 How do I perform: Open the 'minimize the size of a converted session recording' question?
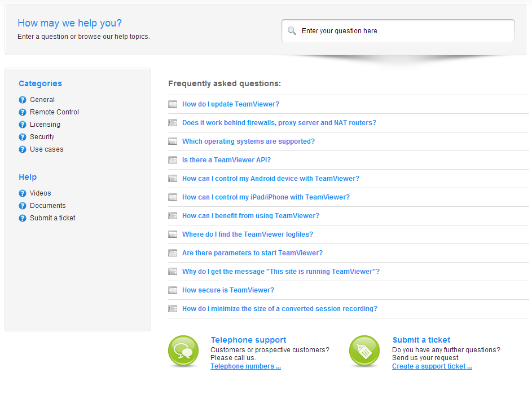click(280, 309)
